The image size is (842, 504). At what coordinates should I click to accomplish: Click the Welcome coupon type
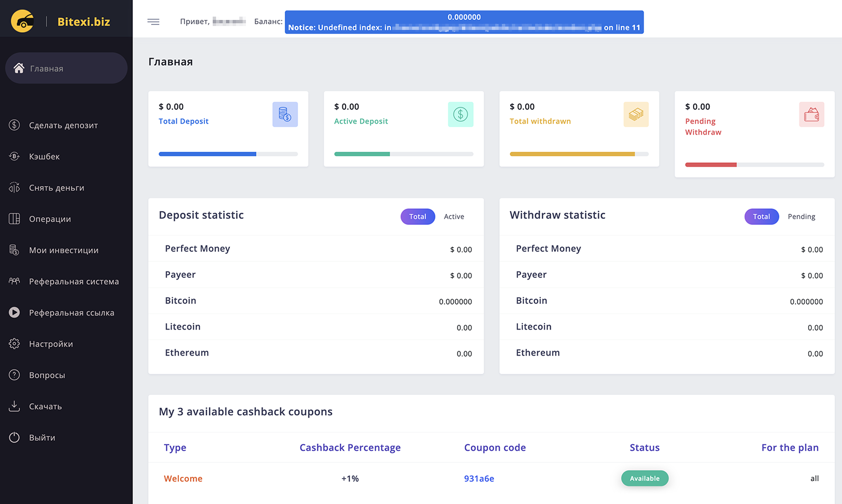183,479
